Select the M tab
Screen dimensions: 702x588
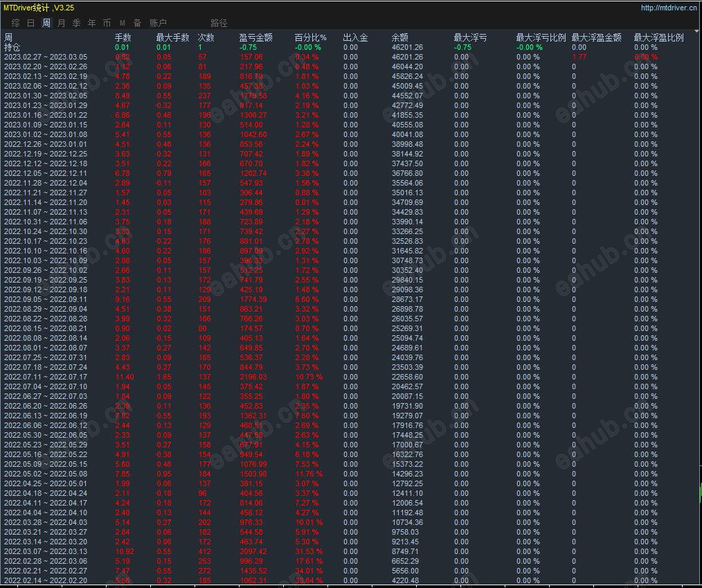pyautogui.click(x=123, y=23)
